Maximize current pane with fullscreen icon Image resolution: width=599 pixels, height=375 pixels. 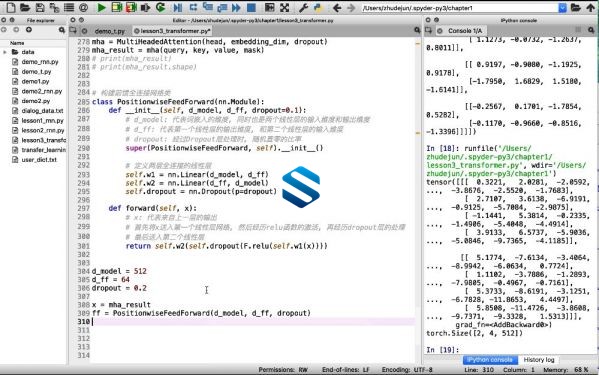point(284,7)
